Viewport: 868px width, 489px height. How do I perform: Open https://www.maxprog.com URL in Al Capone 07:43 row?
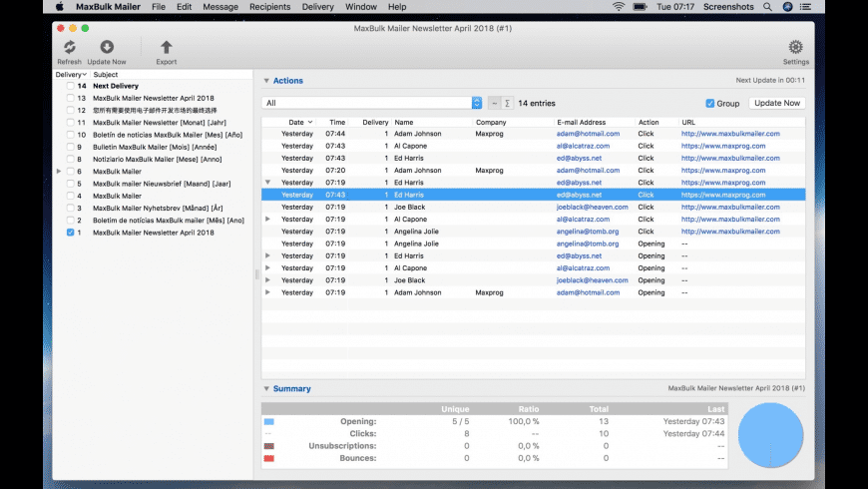[723, 146]
